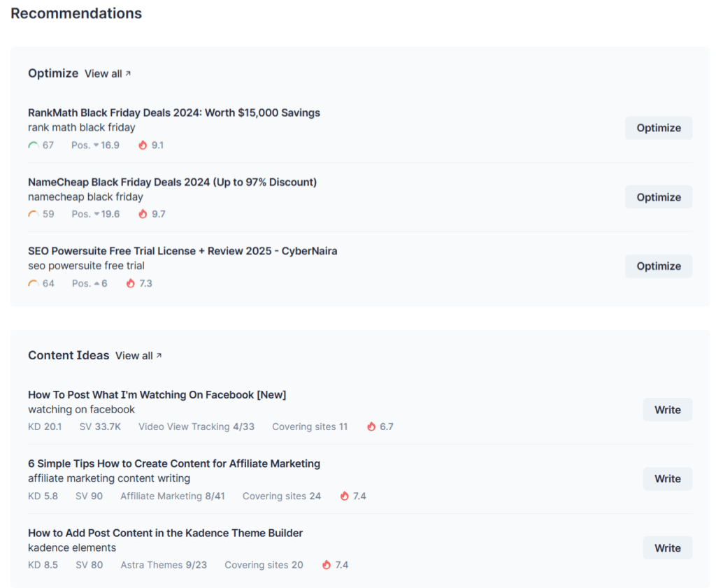Image resolution: width=716 pixels, height=588 pixels.
Task: Click the external link arrow beside Content Ideas View all
Action: click(159, 354)
